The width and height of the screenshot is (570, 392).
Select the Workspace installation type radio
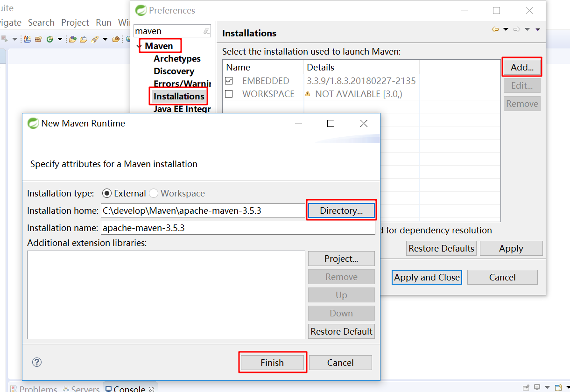tap(154, 193)
